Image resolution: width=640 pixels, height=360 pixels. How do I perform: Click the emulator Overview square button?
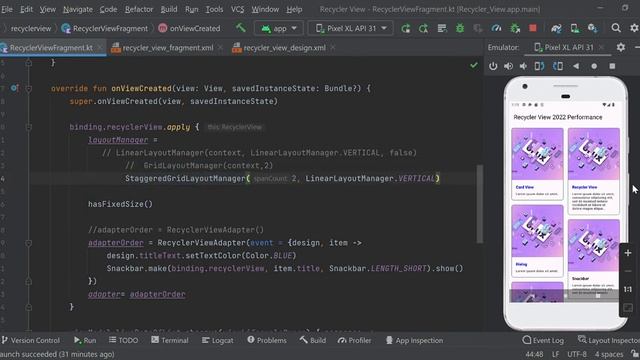[612, 66]
